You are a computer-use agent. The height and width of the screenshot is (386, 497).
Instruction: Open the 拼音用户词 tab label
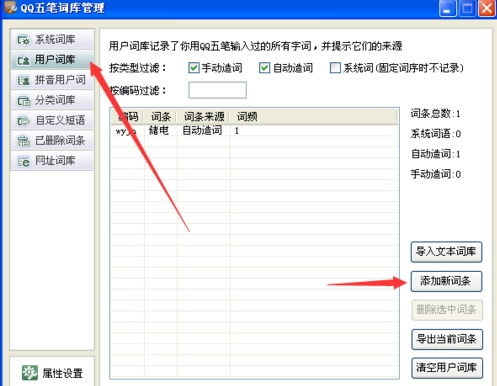pos(60,80)
